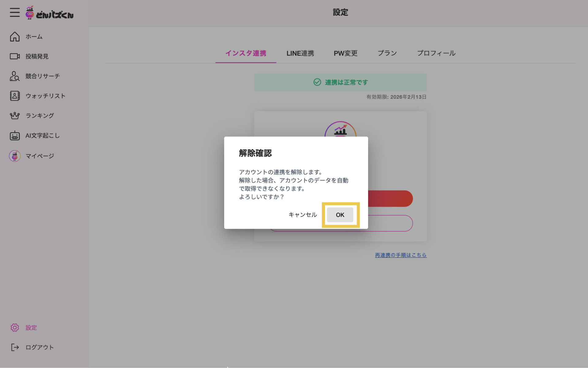Click the hamburger menu icon

point(14,13)
